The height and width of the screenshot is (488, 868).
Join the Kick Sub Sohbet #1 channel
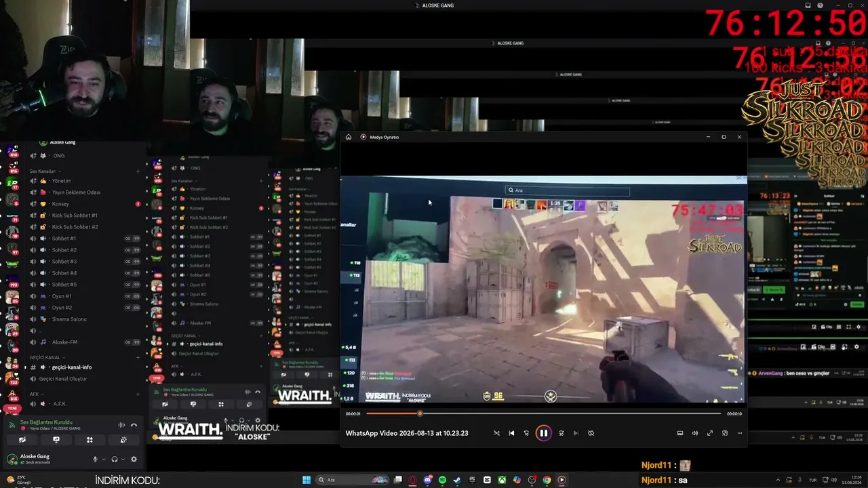pos(84,216)
